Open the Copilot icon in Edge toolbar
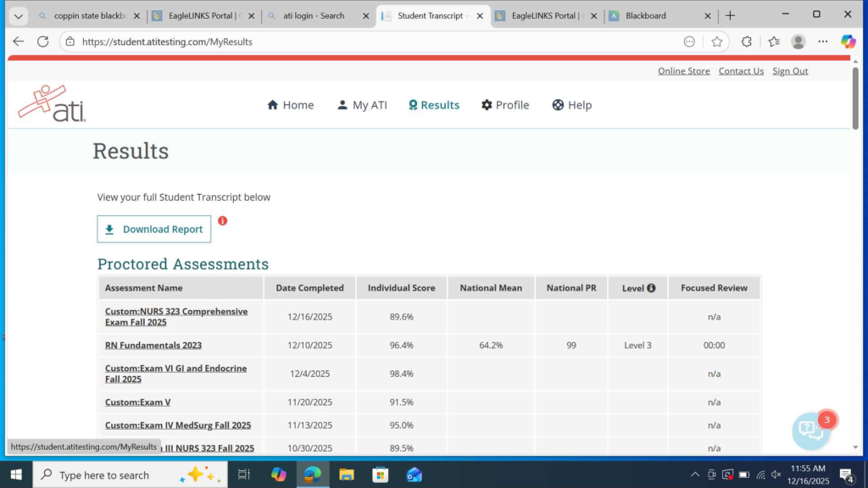 click(x=848, y=42)
